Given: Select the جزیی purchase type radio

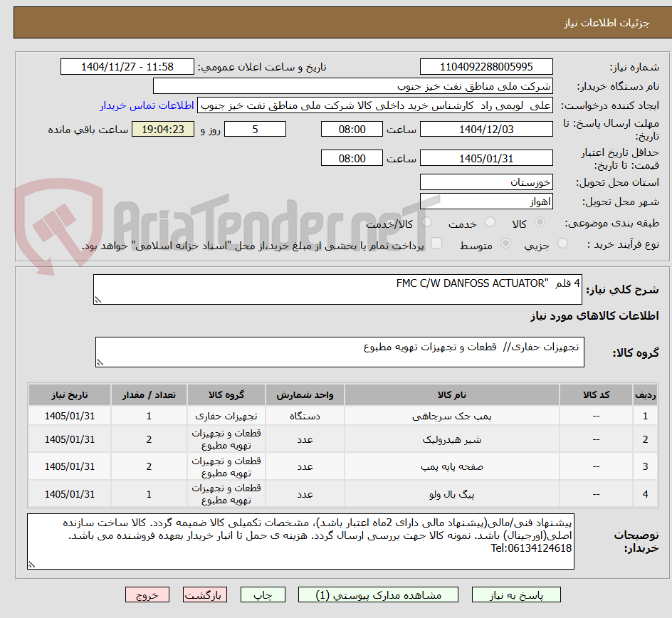Looking at the screenshot, I should (562, 243).
